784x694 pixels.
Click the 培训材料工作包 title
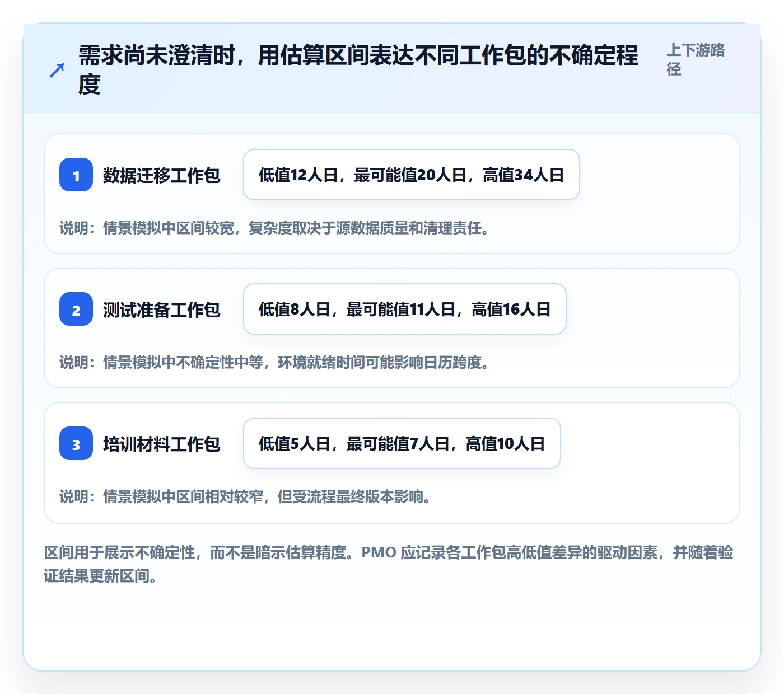tap(162, 444)
